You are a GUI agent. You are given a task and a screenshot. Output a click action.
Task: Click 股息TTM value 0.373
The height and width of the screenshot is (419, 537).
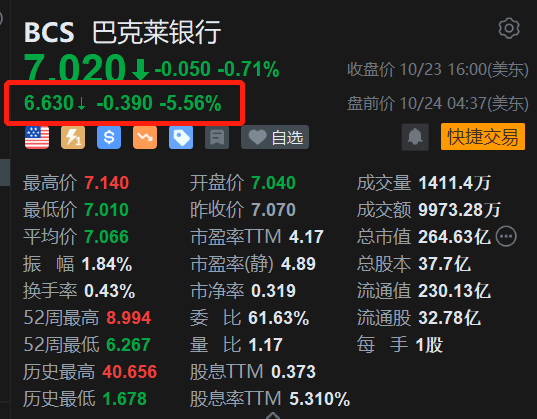click(294, 372)
